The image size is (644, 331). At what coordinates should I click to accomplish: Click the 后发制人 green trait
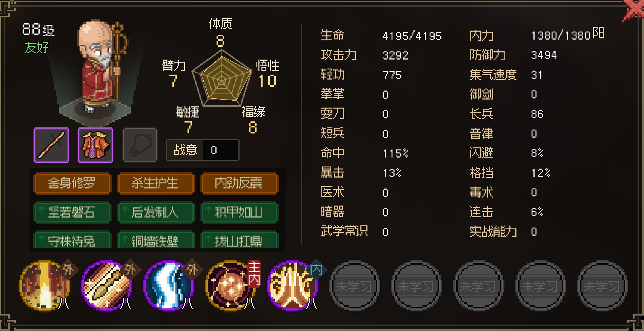pos(156,212)
